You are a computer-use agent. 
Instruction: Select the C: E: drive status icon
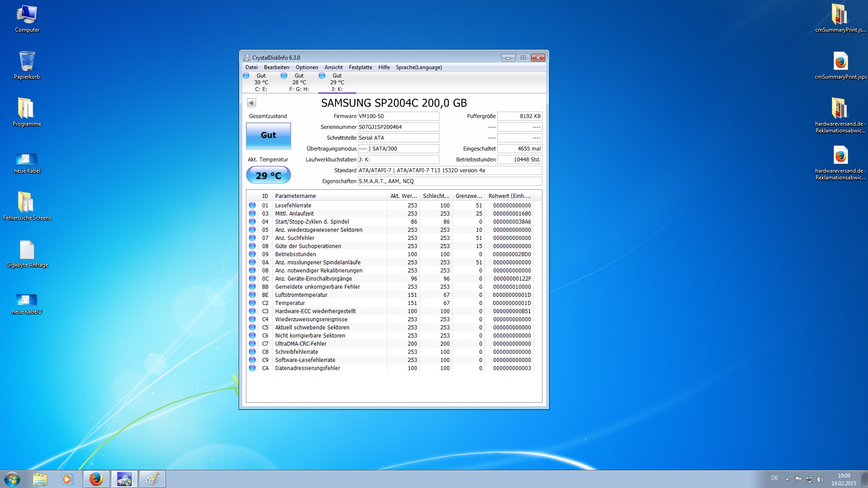point(246,75)
